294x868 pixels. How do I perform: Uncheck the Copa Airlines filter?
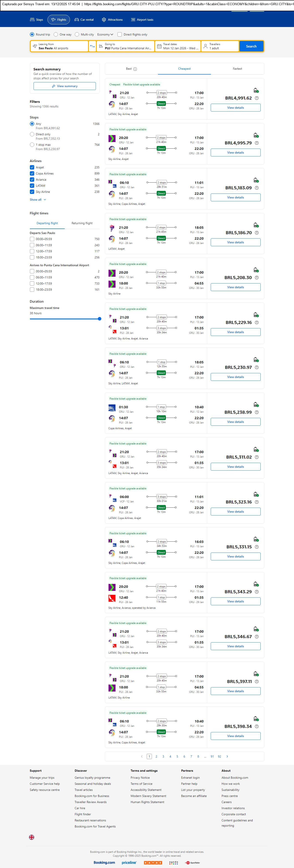(x=32, y=173)
